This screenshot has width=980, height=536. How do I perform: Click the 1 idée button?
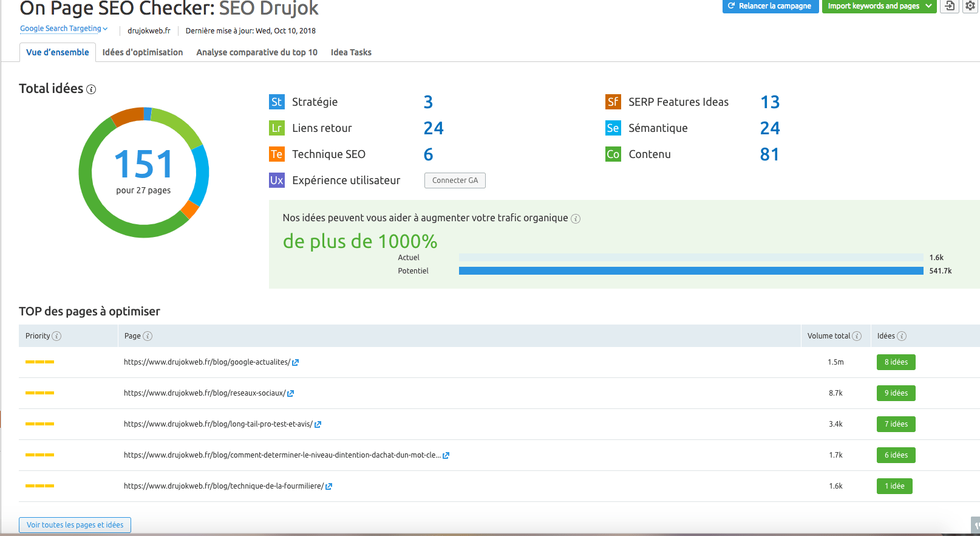(894, 486)
